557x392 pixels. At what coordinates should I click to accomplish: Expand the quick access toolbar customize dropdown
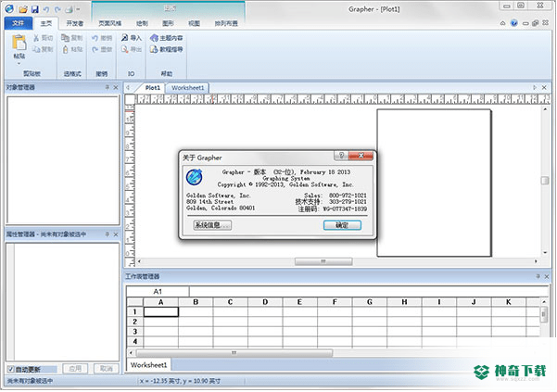pyautogui.click(x=78, y=9)
